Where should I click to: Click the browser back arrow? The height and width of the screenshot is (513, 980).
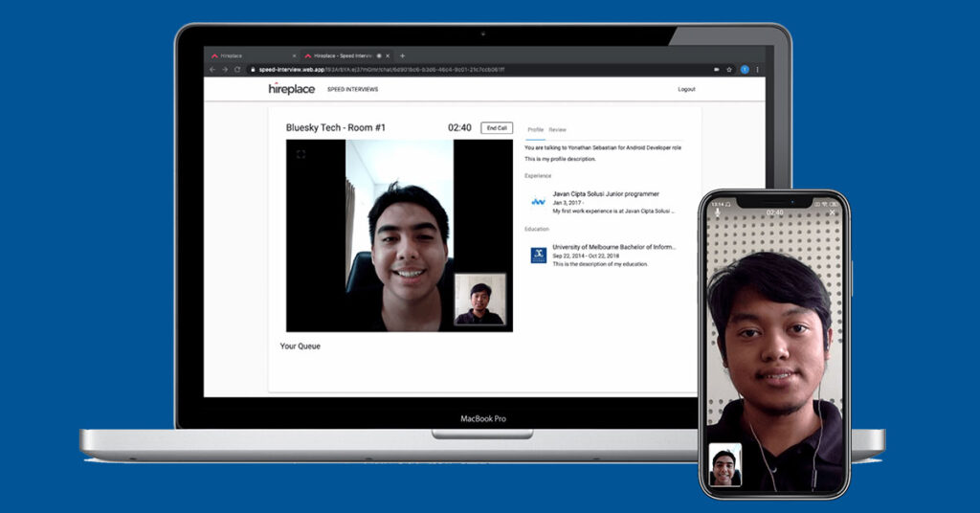point(212,70)
